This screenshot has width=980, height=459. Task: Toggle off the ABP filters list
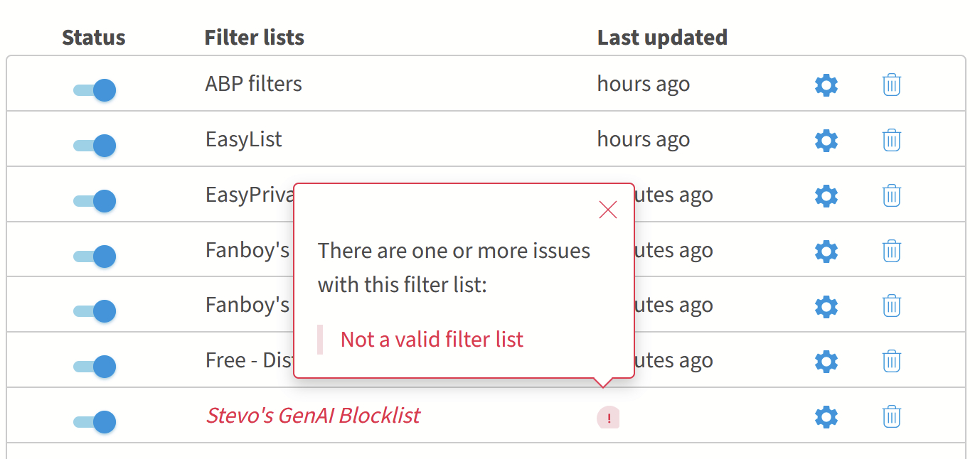click(95, 90)
